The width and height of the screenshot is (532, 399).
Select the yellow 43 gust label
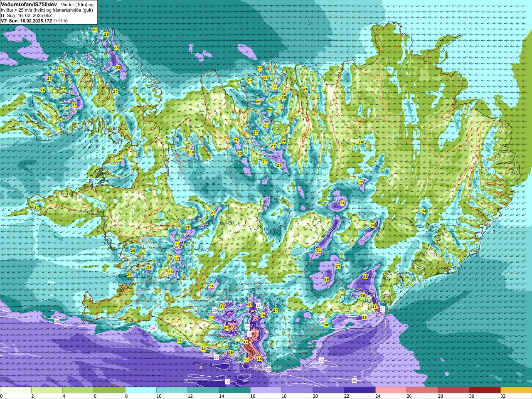click(227, 328)
